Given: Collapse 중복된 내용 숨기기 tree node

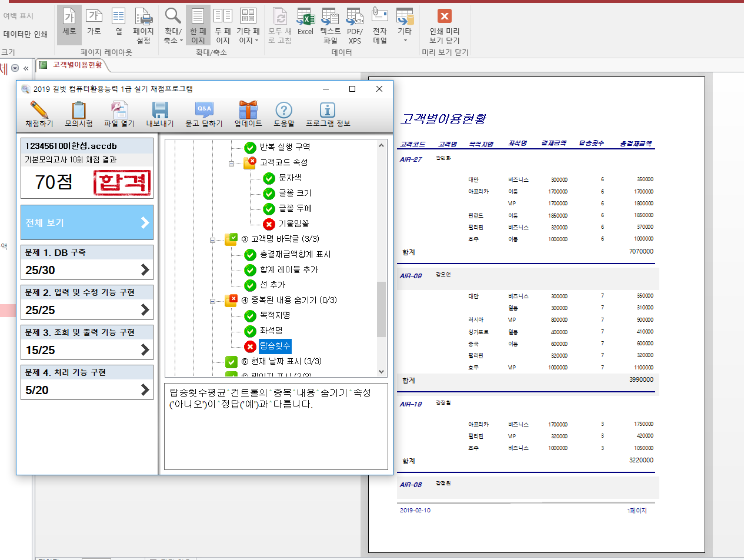Looking at the screenshot, I should click(213, 301).
